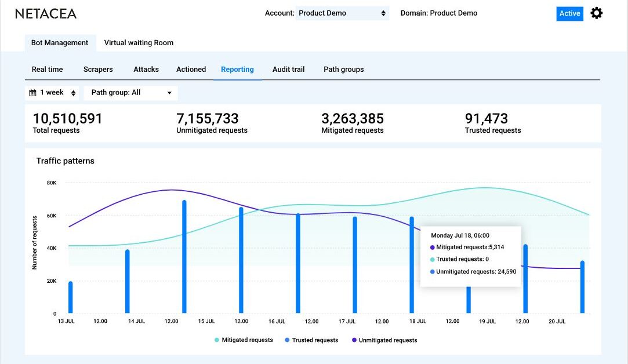Viewport: 628px width, 364px height.
Task: Open the Account Product Demo dropdown
Action: [342, 13]
